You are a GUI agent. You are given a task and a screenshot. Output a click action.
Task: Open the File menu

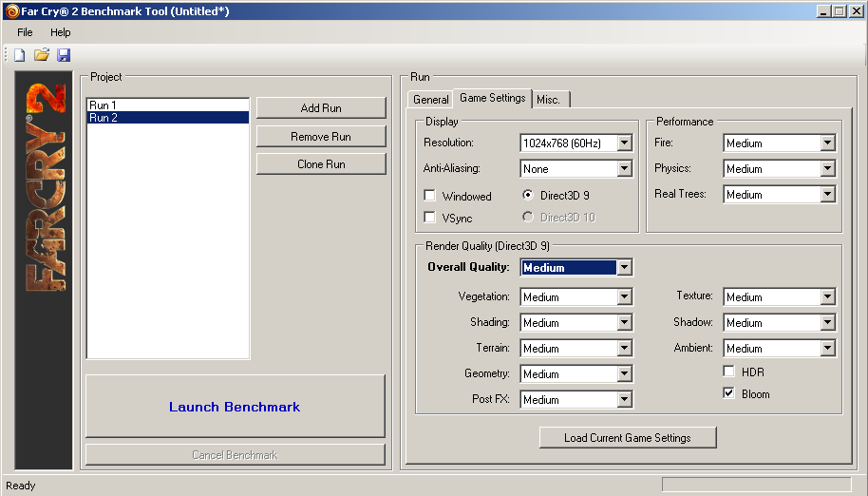pos(25,32)
